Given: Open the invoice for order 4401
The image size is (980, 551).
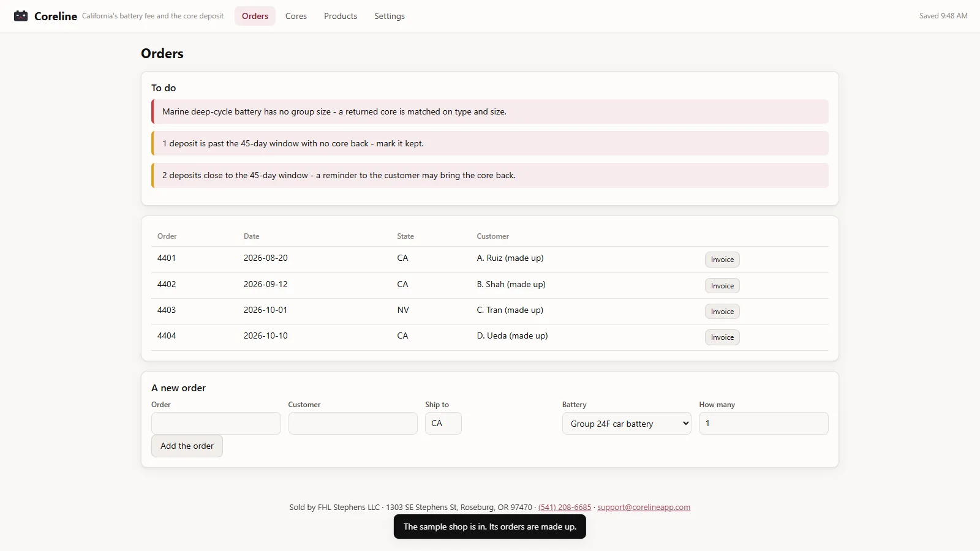Looking at the screenshot, I should coord(722,260).
